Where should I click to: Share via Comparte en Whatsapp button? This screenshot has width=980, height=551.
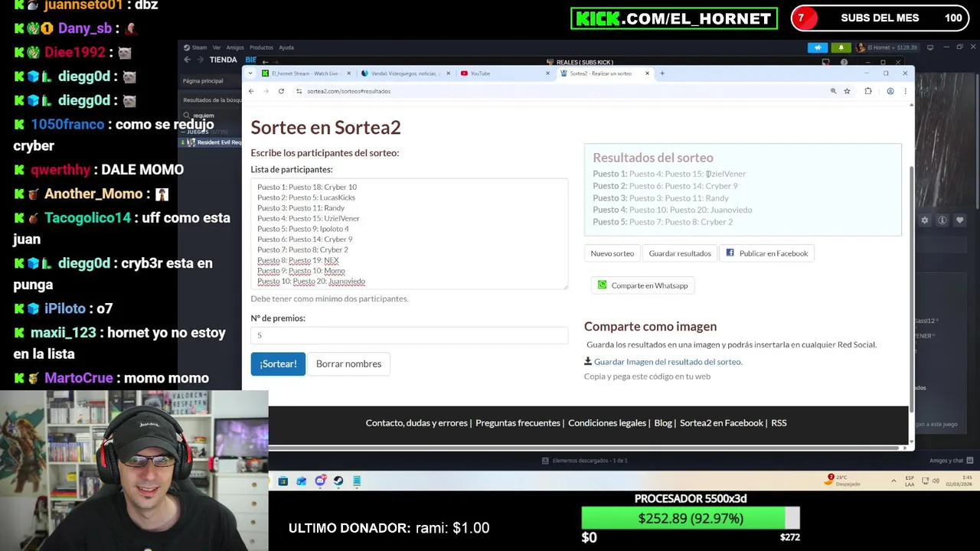tap(642, 285)
